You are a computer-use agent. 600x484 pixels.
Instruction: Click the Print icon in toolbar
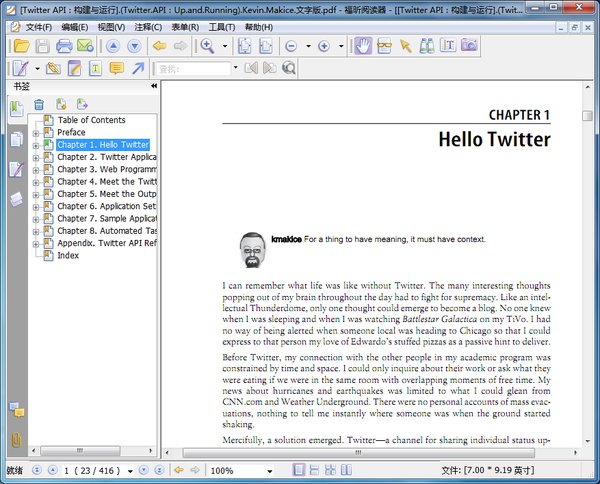point(64,46)
